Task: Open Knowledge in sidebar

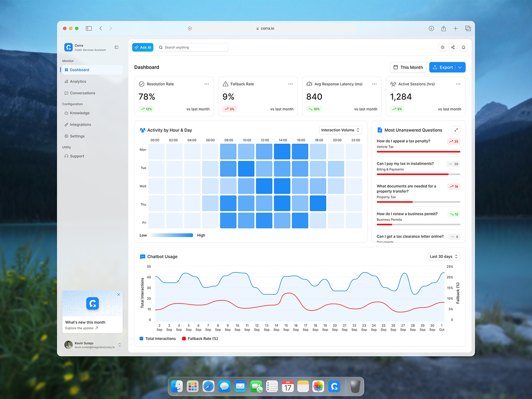Action: 92,113
